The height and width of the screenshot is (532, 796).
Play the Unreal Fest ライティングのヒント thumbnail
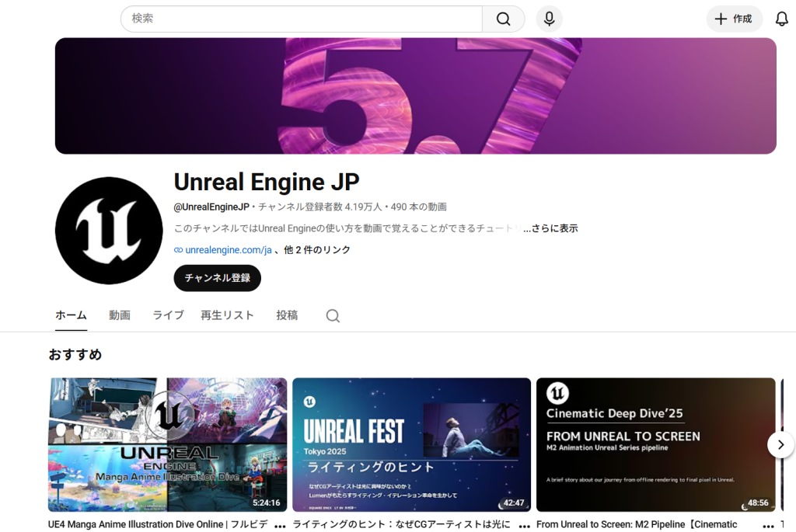click(412, 444)
